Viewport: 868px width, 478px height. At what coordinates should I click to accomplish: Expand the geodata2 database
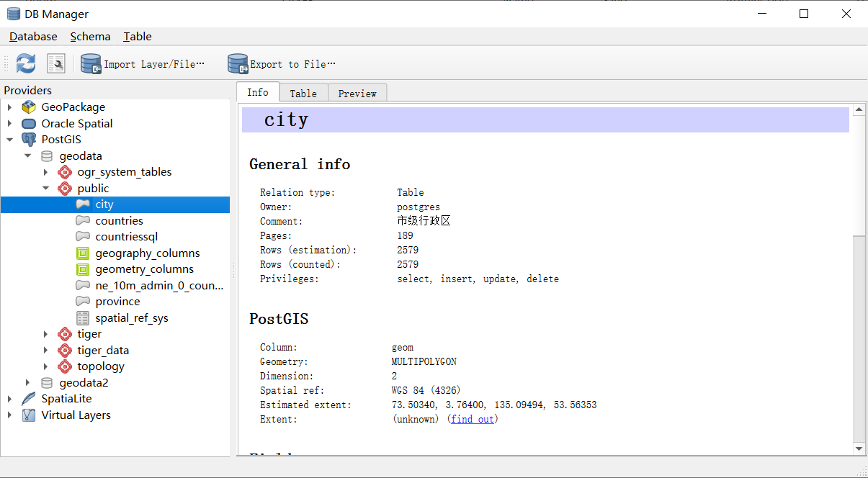[27, 382]
